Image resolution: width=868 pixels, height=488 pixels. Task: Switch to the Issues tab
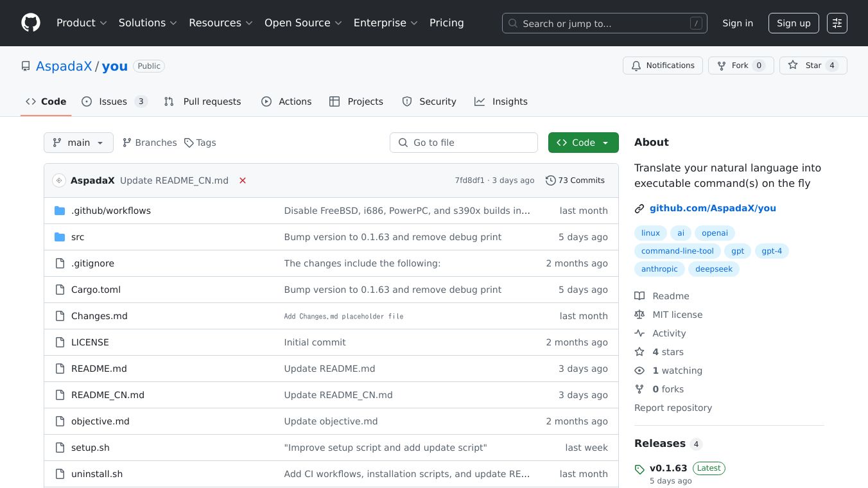(114, 101)
